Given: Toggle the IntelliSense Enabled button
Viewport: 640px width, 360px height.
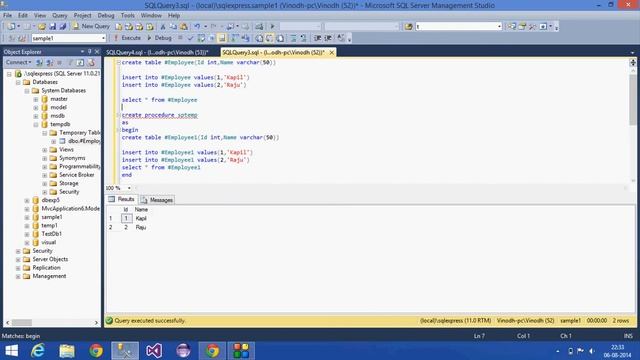Looking at the screenshot, I should click(x=222, y=38).
